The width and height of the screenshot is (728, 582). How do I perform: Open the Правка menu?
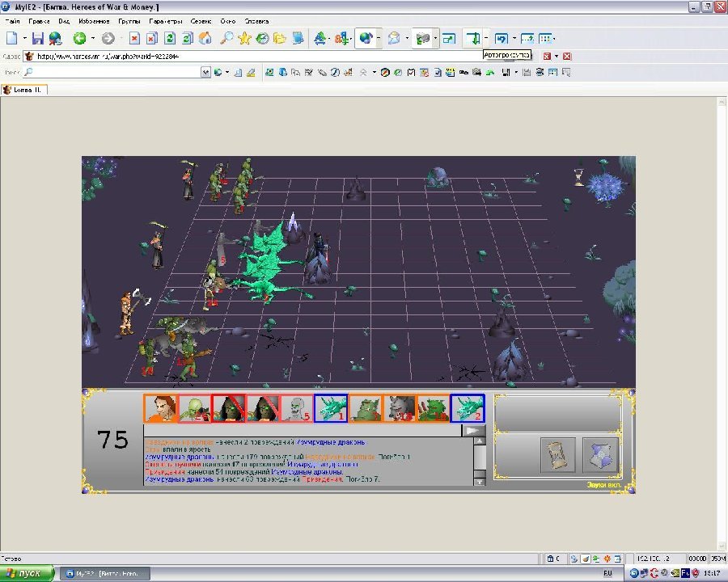pyautogui.click(x=39, y=21)
